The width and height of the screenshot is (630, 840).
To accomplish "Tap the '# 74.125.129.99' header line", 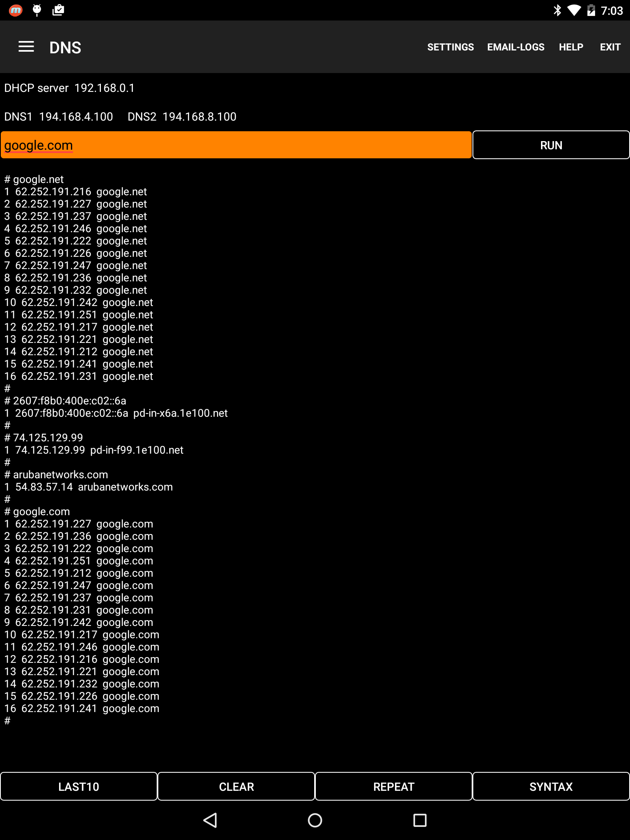I will pos(43,438).
